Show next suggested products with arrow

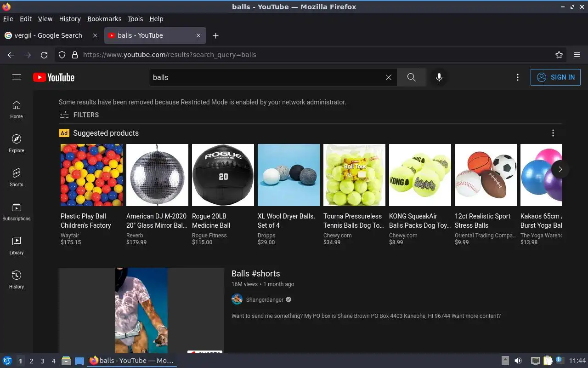pyautogui.click(x=560, y=169)
